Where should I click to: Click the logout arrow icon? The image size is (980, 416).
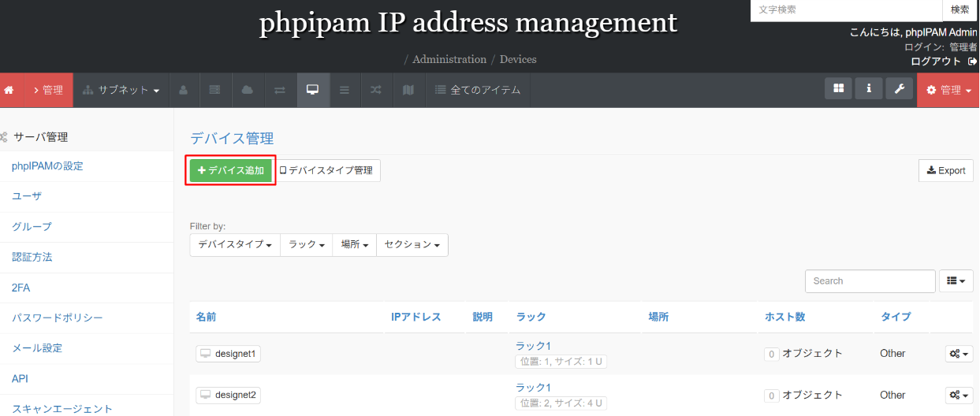pyautogui.click(x=972, y=61)
